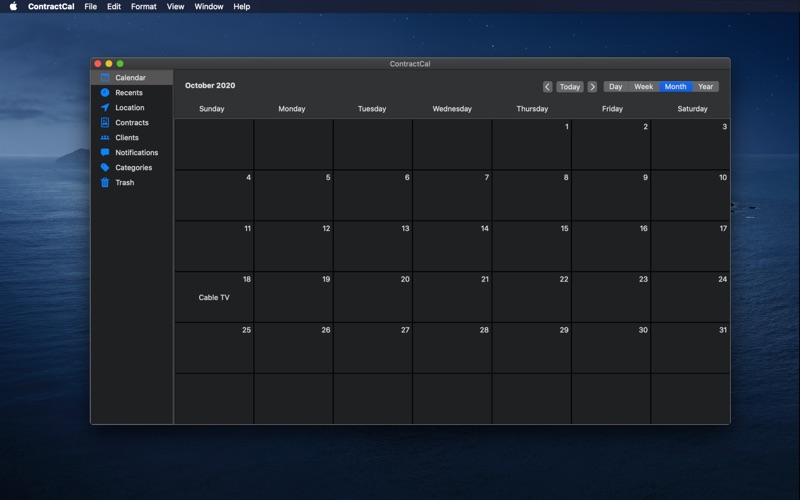
Task: Select Calendar label in sidebar
Action: 130,78
